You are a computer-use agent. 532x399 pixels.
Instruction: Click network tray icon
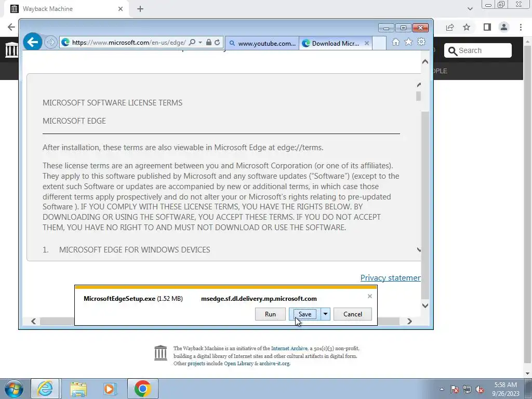click(x=467, y=389)
